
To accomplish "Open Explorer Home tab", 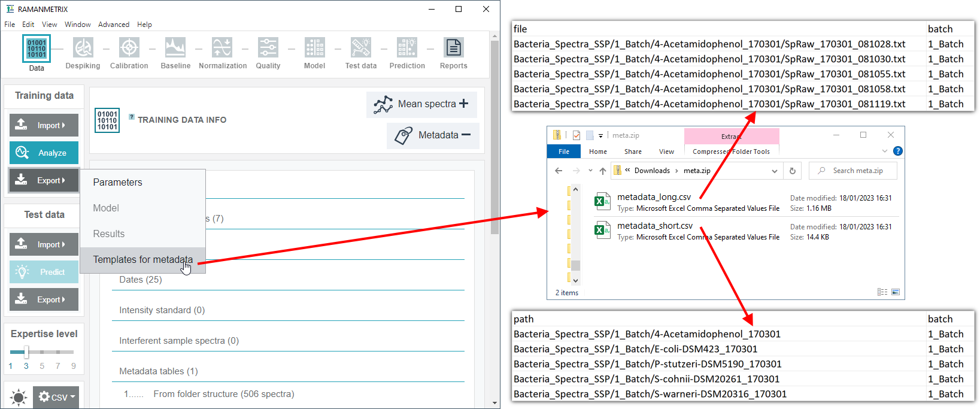I will point(598,152).
